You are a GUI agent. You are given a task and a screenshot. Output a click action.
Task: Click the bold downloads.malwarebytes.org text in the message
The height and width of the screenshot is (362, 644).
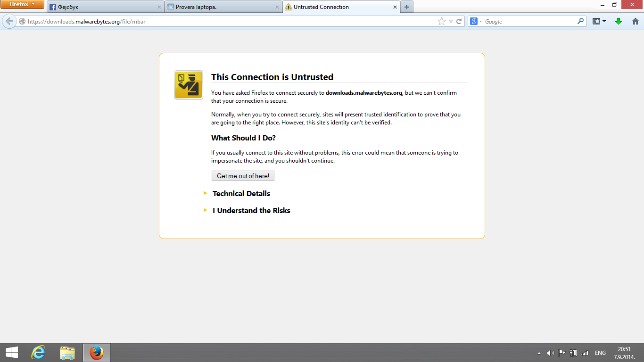(363, 93)
